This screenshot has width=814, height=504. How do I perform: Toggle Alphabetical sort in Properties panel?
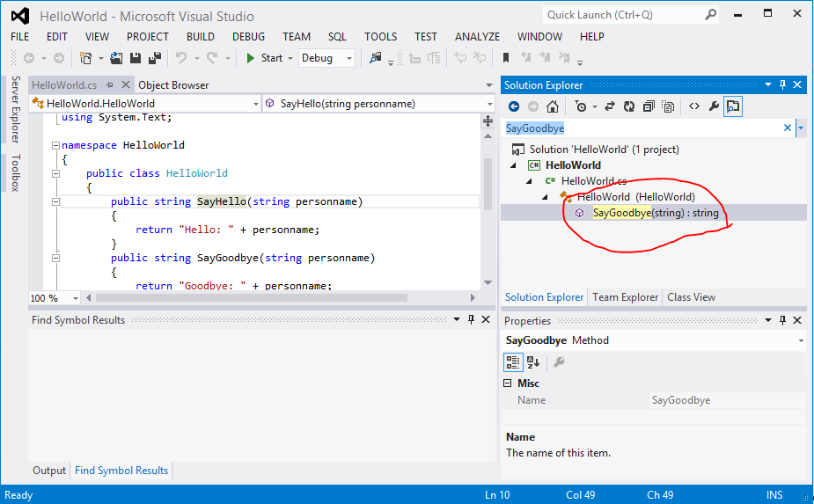533,362
